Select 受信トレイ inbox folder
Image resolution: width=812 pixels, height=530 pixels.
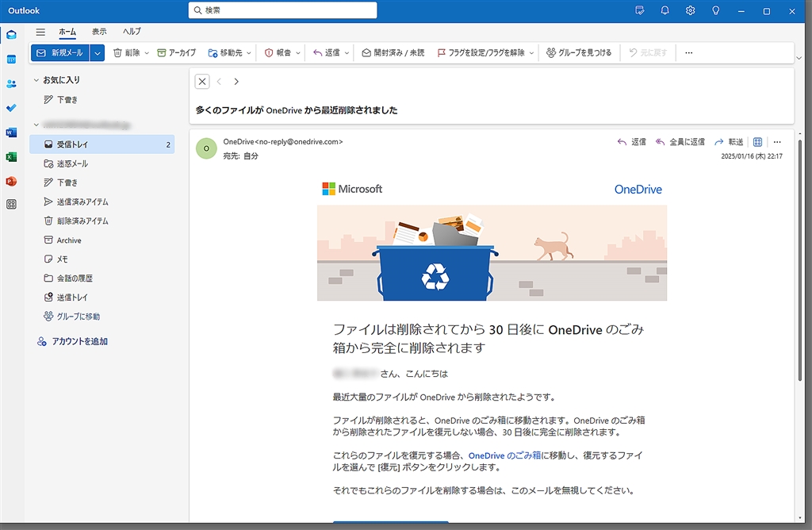click(x=102, y=144)
